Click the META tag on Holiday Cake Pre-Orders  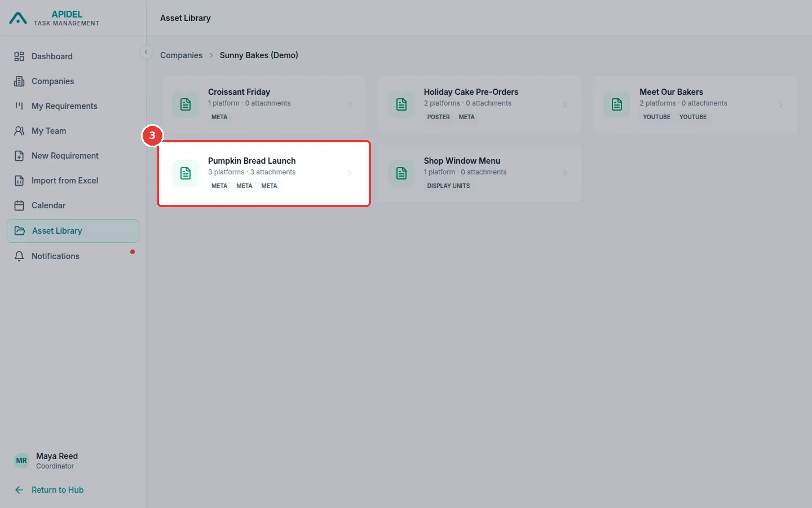point(466,117)
